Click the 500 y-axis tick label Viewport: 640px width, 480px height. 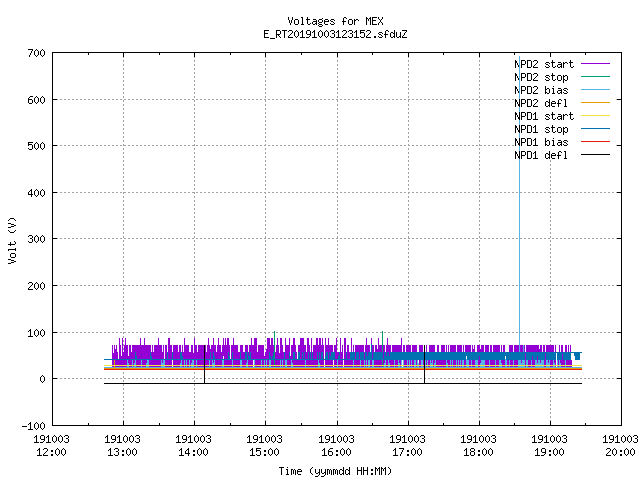(x=36, y=146)
